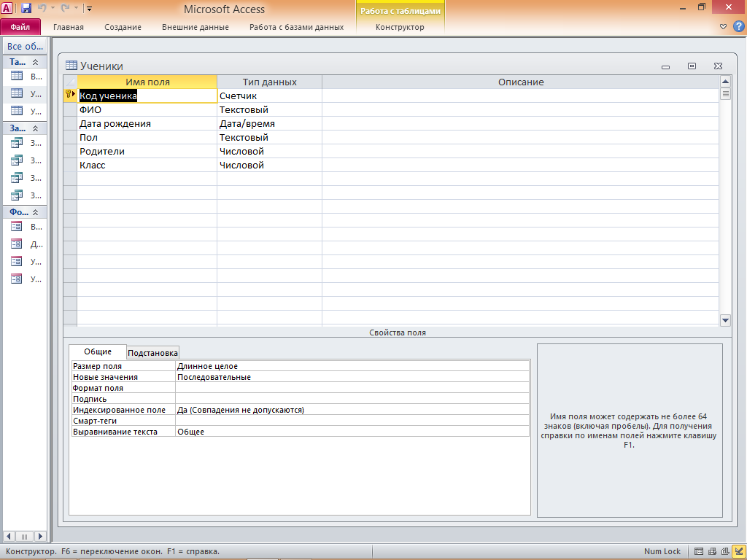This screenshot has height=560, width=747.
Task: Minimize the Ученики table window
Action: 665,66
